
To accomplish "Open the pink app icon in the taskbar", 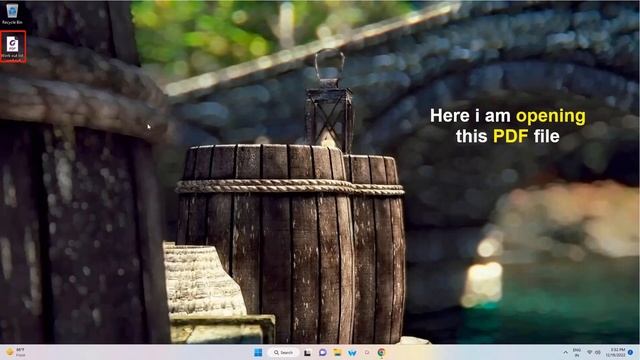I will pos(367,352).
